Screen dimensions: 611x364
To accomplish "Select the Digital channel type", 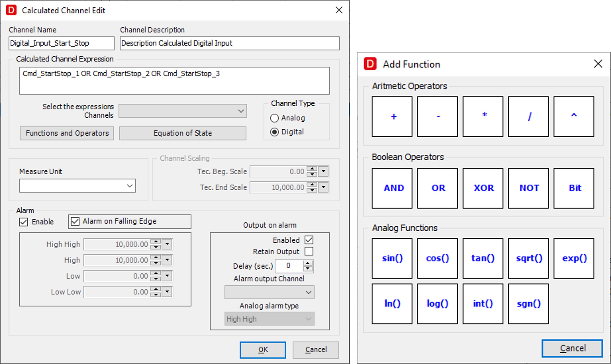I will coord(274,132).
